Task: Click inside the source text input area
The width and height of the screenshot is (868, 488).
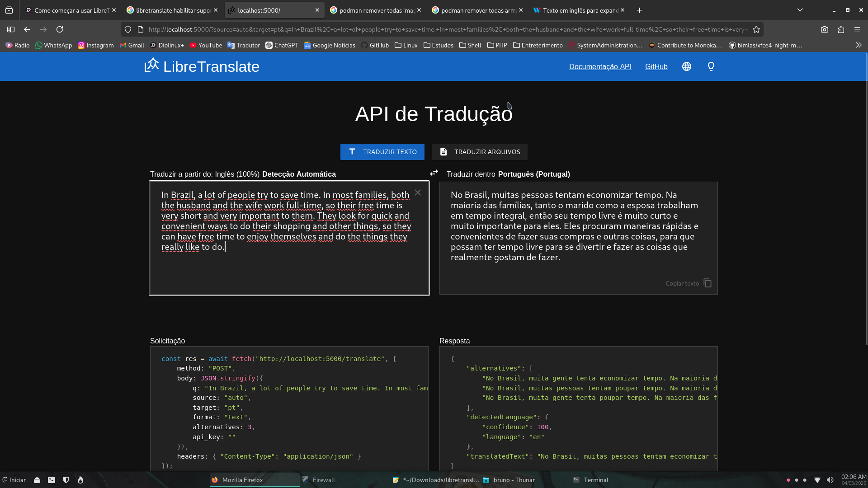Action: pyautogui.click(x=289, y=271)
